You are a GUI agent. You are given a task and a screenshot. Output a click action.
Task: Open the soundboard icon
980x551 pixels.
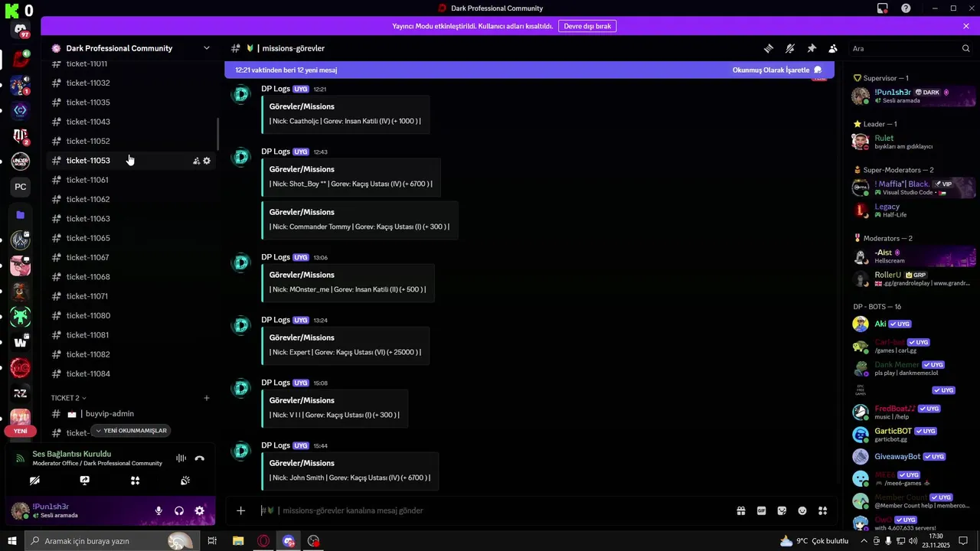(185, 481)
